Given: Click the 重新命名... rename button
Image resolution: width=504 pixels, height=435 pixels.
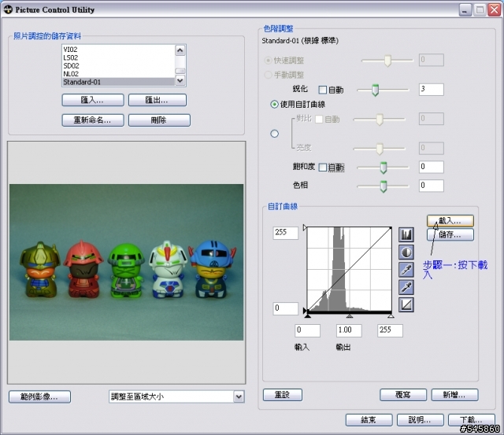Looking at the screenshot, I should pos(93,120).
